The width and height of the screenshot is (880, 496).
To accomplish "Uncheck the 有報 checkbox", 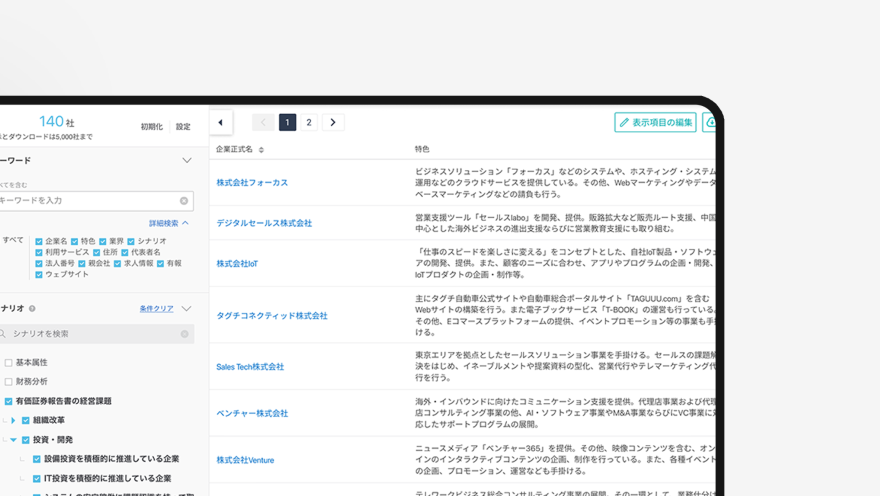I will [x=161, y=263].
